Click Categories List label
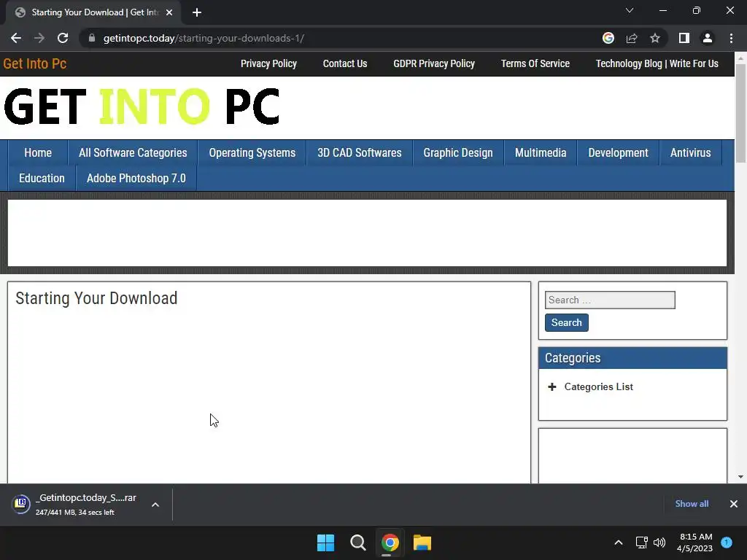This screenshot has width=747, height=560. 598,386
